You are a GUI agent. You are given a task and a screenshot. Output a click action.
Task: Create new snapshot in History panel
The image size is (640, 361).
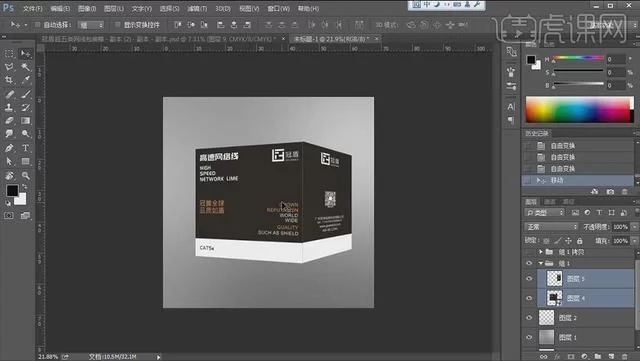tap(610, 191)
